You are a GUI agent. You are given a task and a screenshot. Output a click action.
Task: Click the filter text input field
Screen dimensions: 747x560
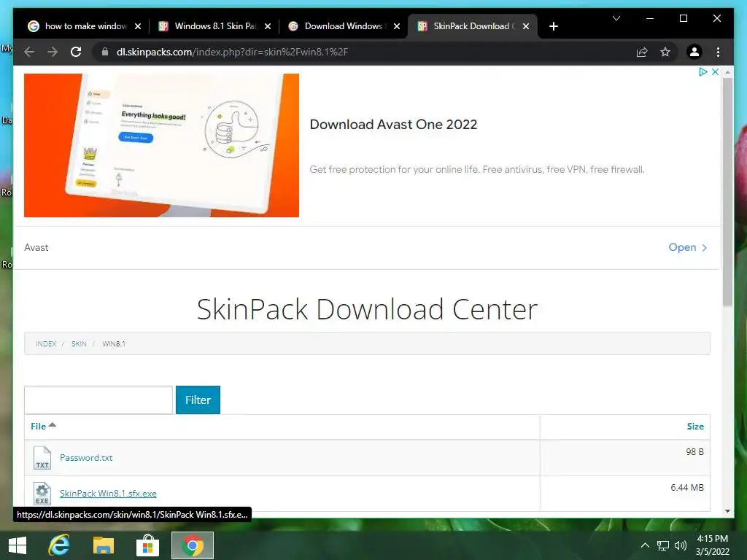98,400
